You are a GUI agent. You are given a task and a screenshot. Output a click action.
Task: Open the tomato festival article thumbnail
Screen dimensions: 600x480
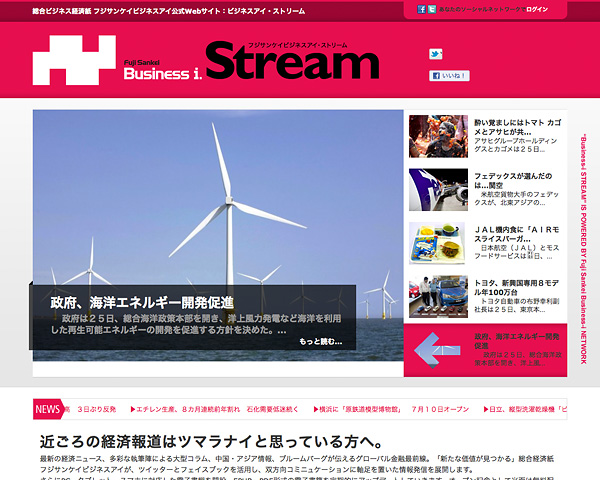(438, 136)
